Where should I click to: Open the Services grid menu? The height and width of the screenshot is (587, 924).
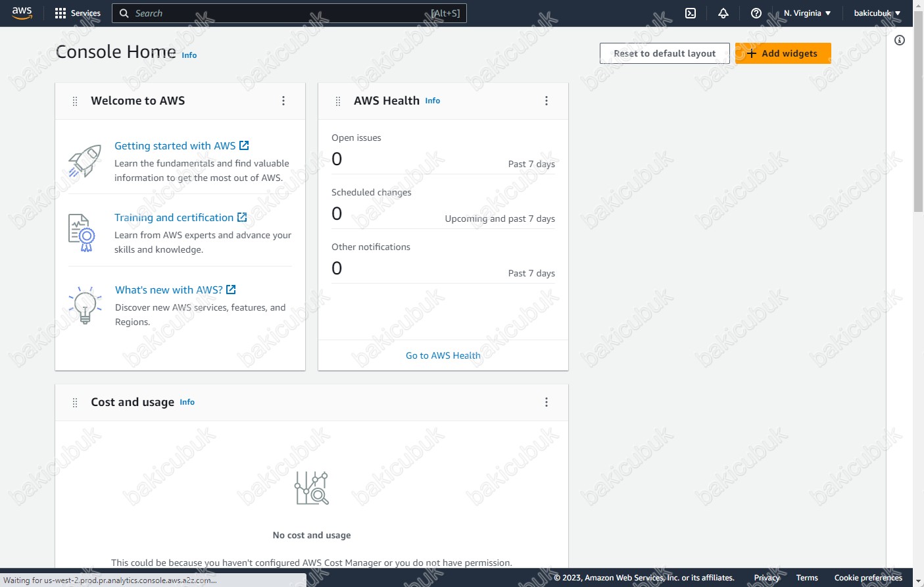coord(61,13)
